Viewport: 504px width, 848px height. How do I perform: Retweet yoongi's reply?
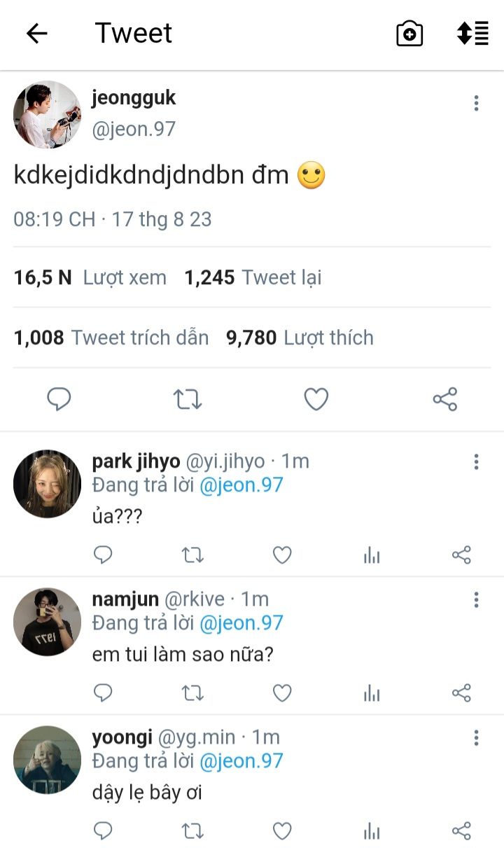192,831
